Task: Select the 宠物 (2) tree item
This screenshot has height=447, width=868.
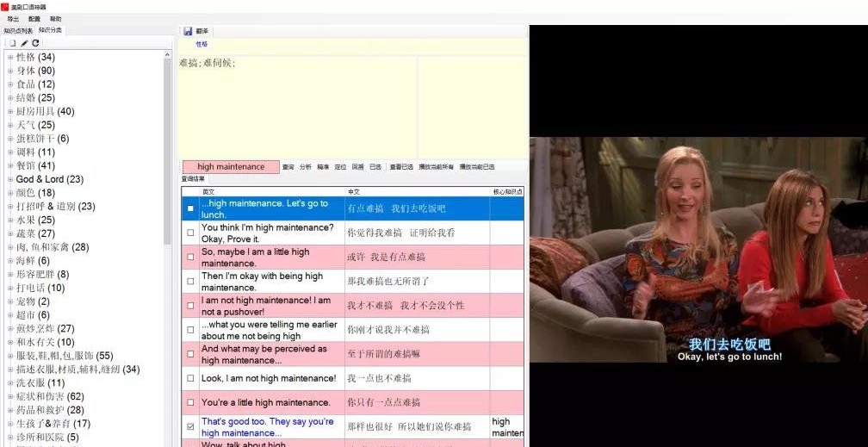Action: (33, 301)
